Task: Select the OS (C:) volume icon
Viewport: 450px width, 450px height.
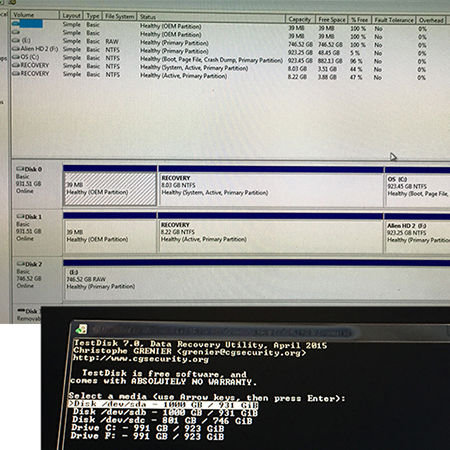Action: coord(16,57)
